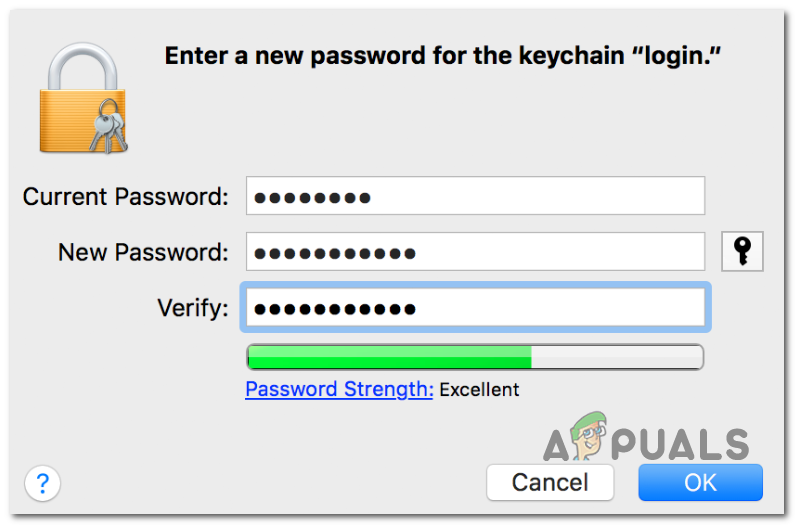This screenshot has width=795, height=525.
Task: Click the "Excellent" strength rating text
Action: pos(479,389)
